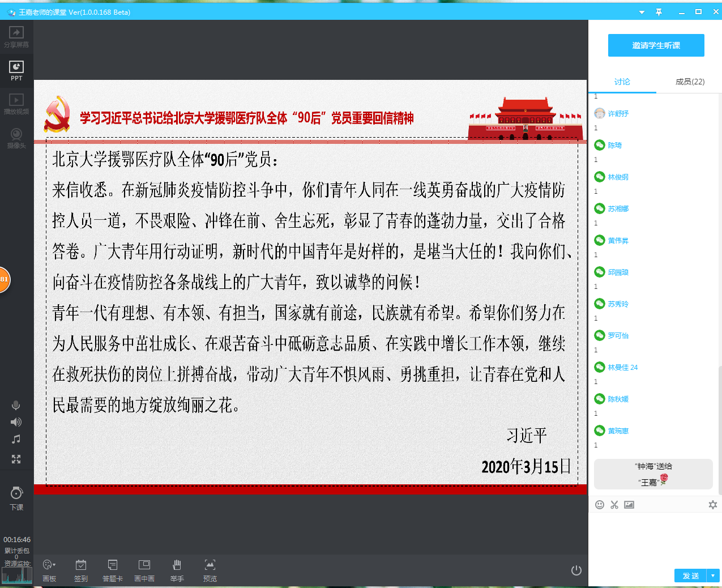Viewport: 722px width, 588px height.
Task: Open the emoji picker in chat toolbar
Action: [x=600, y=505]
